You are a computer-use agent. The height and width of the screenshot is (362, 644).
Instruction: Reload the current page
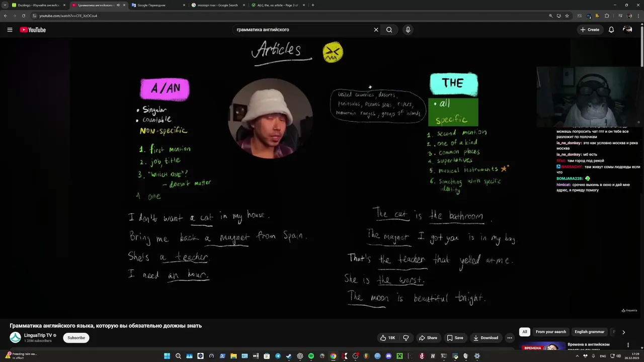point(23,16)
